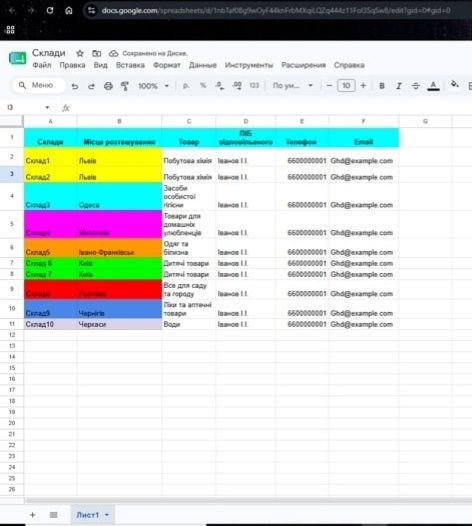Open the text color picker
Image resolution: width=472 pixels, height=526 pixels.
(x=433, y=86)
